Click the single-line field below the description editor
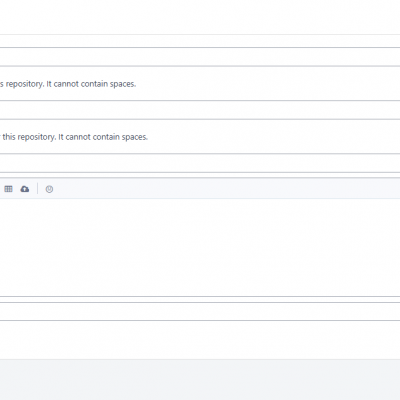400x400 pixels. coord(200,312)
